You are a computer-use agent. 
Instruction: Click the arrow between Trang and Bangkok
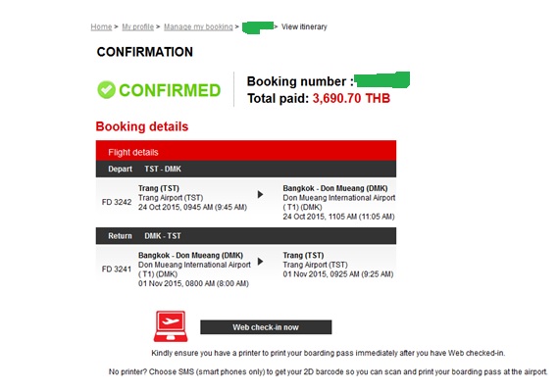click(260, 194)
